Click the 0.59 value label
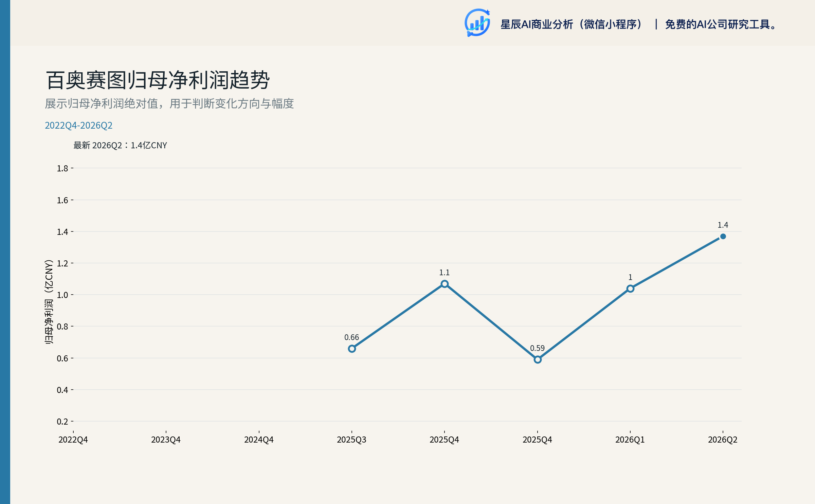This screenshot has height=504, width=815. (x=537, y=348)
